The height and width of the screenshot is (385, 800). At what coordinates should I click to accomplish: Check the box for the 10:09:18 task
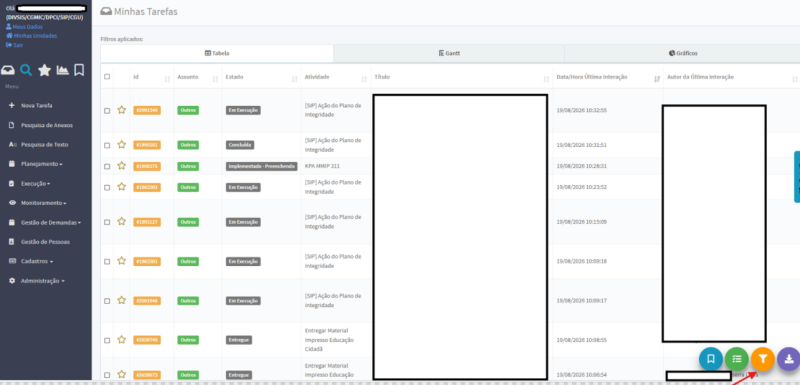[x=107, y=262]
